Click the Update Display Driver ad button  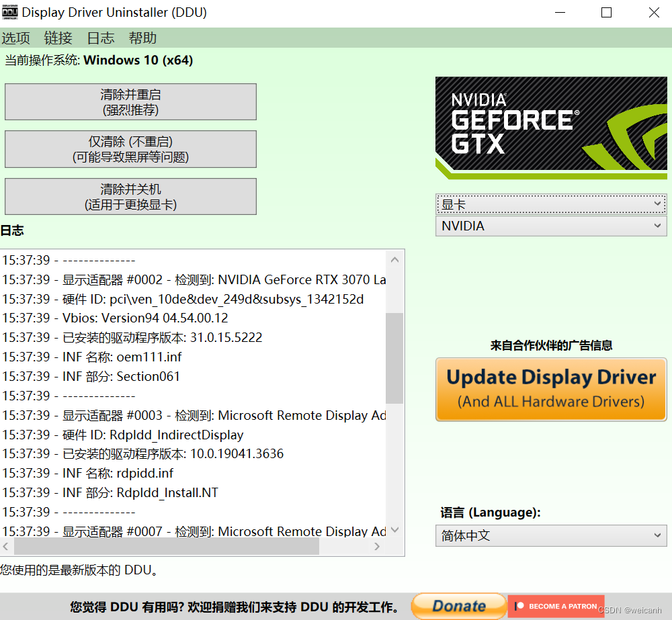pyautogui.click(x=551, y=390)
